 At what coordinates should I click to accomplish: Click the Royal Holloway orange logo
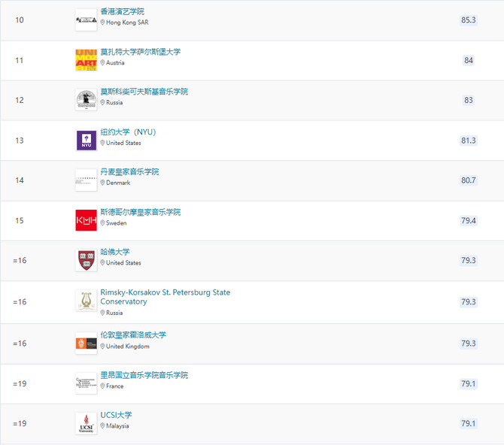pos(87,344)
